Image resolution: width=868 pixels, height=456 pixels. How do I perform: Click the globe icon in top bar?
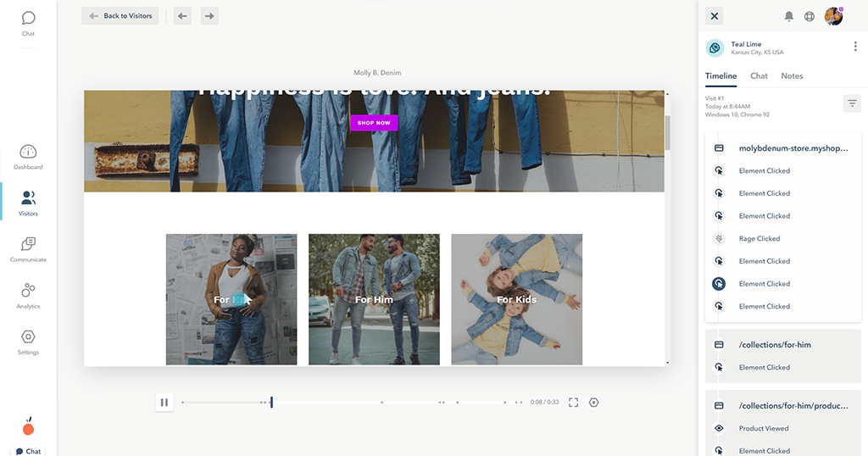click(x=810, y=16)
